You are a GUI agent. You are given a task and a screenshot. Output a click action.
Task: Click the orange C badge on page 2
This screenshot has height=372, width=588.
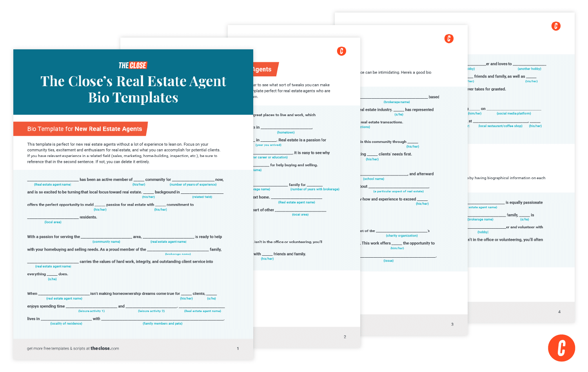(341, 51)
